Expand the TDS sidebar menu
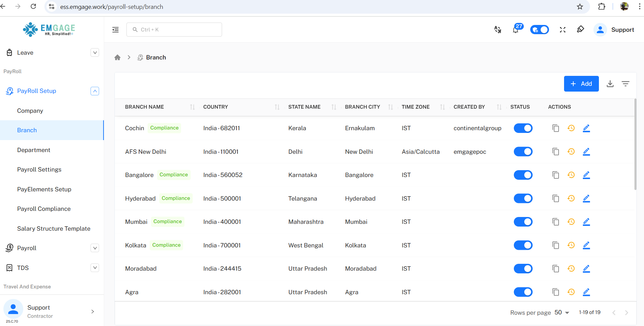Viewport: 644px width, 326px height. tap(95, 268)
